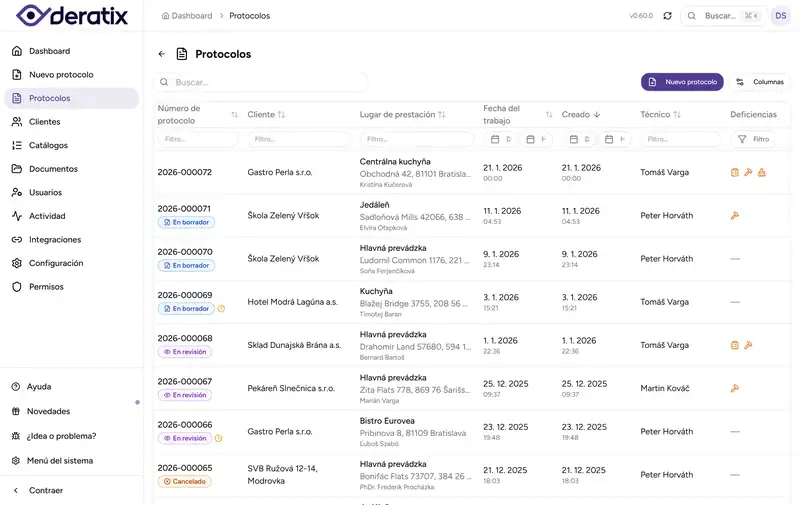Open the DS user avatar
This screenshot has width=800, height=505.
click(780, 16)
